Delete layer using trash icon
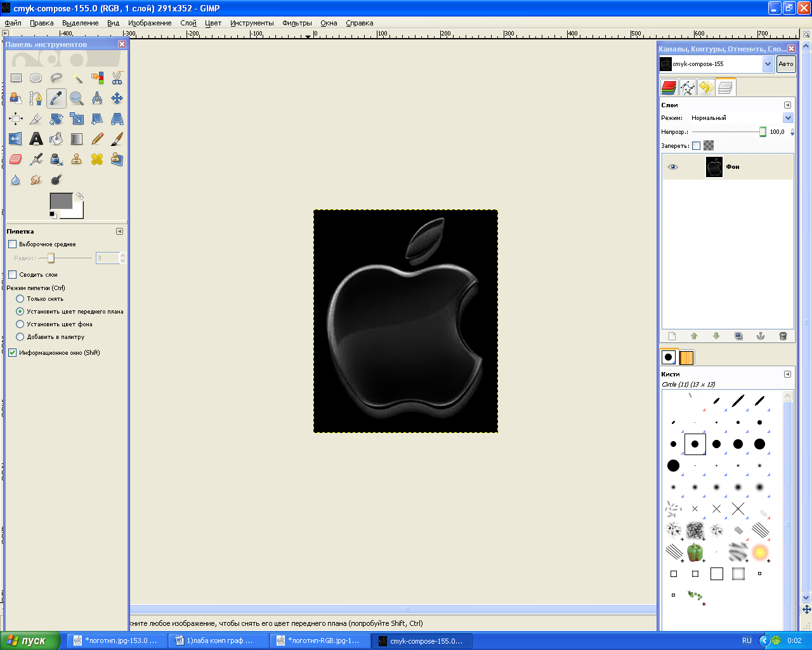 click(783, 336)
